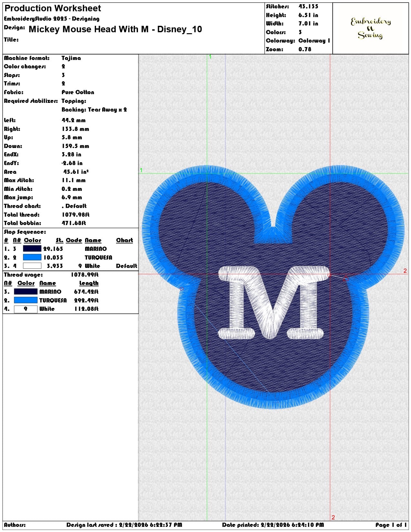The image size is (411, 532).
Task: Click stitch count 3.933 for White
Action: tap(55, 266)
